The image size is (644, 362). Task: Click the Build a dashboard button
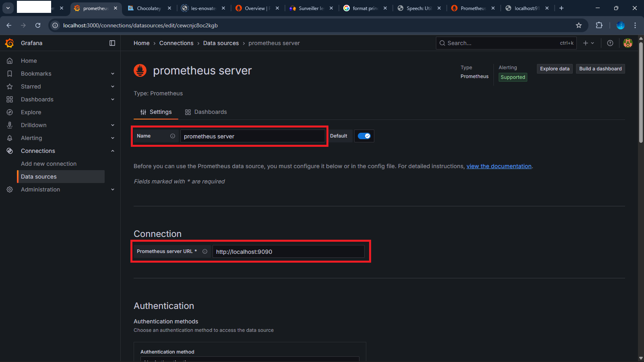601,69
